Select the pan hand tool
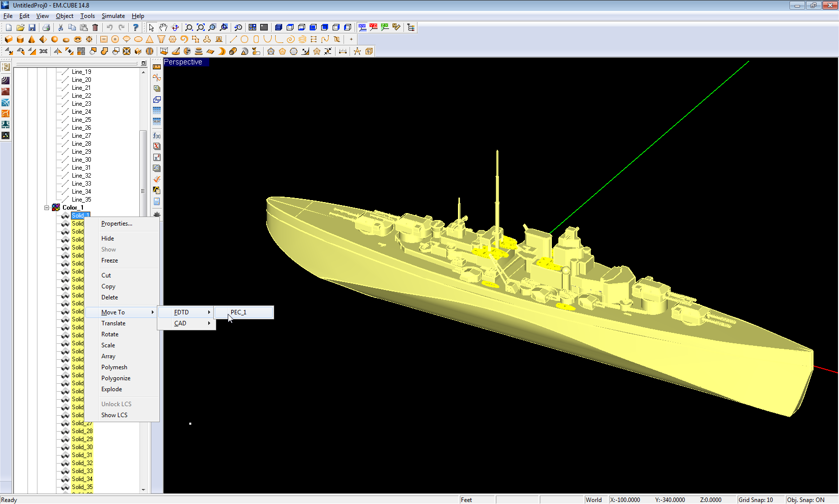Screen dimensions: 839x504 tap(163, 27)
